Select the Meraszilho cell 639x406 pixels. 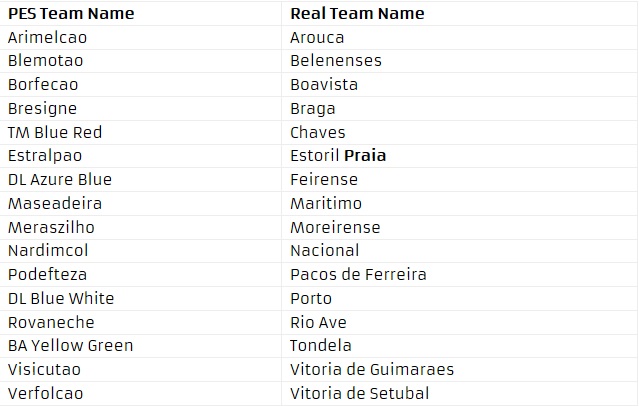[x=51, y=227]
